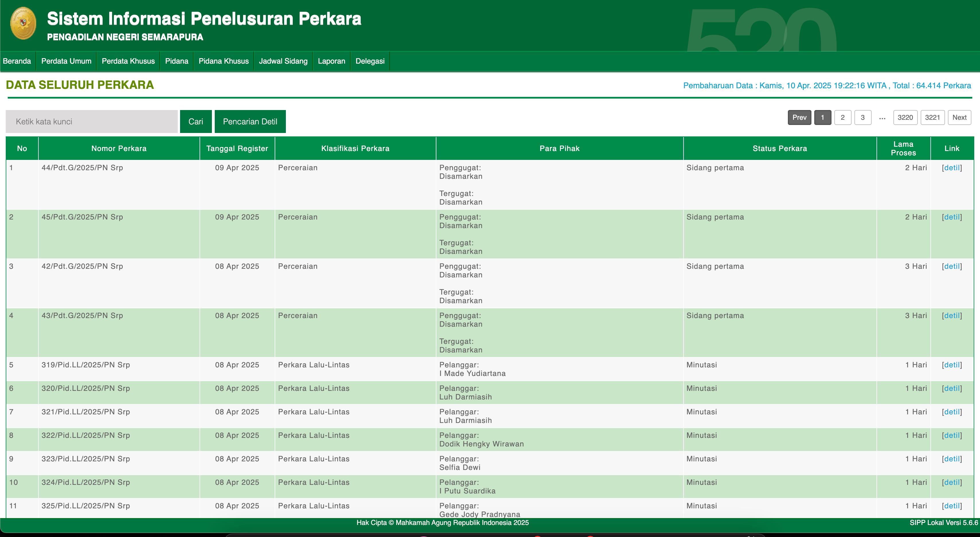
Task: Click the court emblem logo
Action: 23,23
